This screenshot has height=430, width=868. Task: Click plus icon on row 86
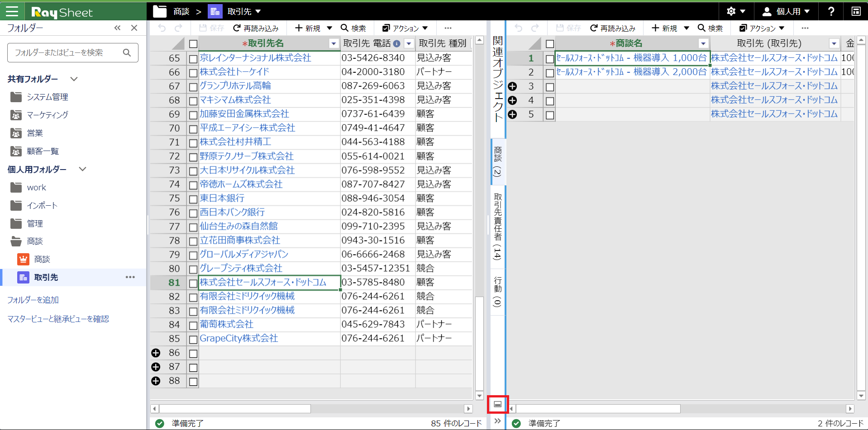pyautogui.click(x=156, y=353)
